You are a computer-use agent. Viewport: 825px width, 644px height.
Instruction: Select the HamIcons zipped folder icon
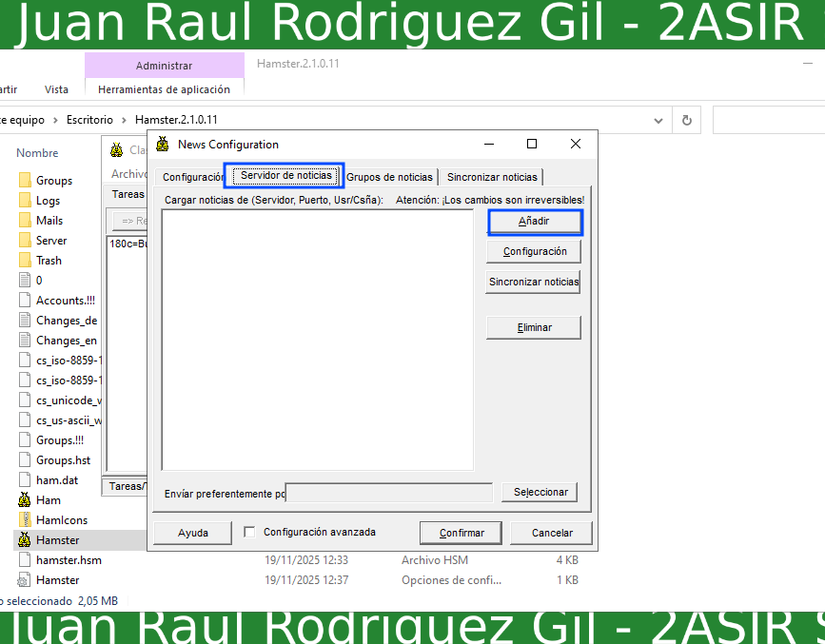click(25, 519)
